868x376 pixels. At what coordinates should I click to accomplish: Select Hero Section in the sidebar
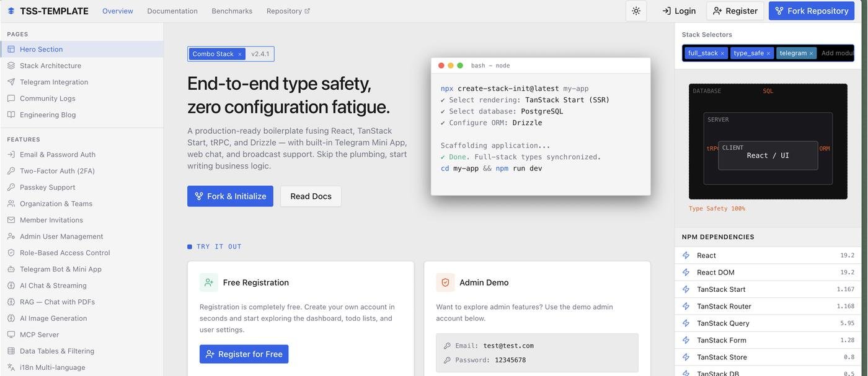[82, 49]
